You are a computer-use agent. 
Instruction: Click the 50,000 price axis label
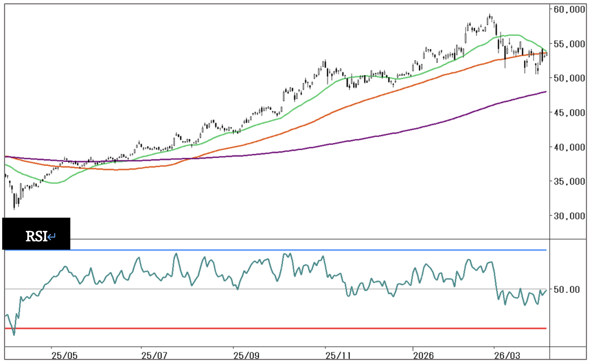[x=569, y=78]
